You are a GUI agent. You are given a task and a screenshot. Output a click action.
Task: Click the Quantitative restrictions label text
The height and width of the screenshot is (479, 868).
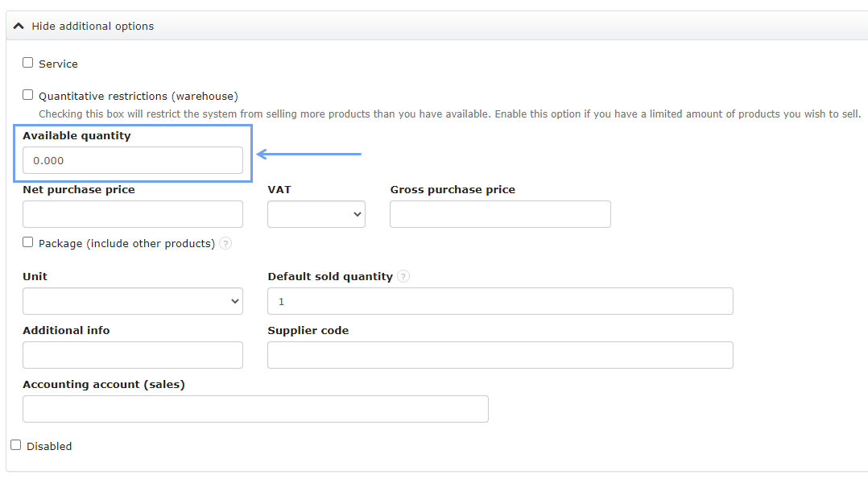point(138,96)
